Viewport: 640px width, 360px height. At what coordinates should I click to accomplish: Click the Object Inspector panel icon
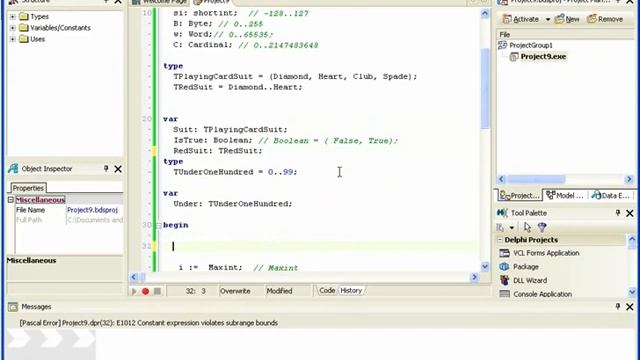click(x=13, y=169)
